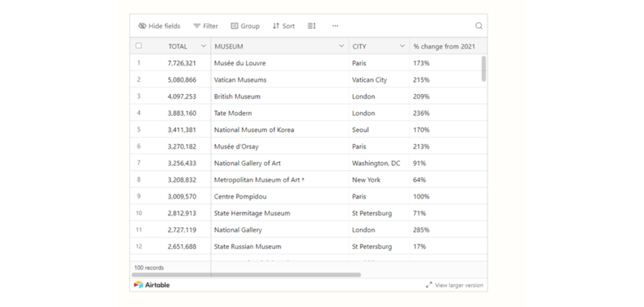Expand the CITY column dropdown arrow
This screenshot has height=307, width=644.
click(402, 46)
